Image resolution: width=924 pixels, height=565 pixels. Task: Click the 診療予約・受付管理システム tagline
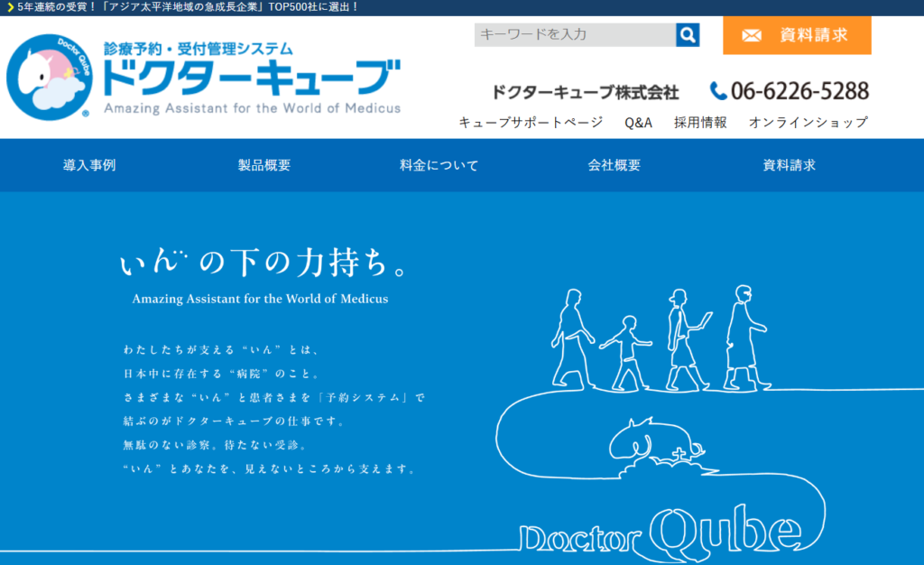(x=198, y=49)
